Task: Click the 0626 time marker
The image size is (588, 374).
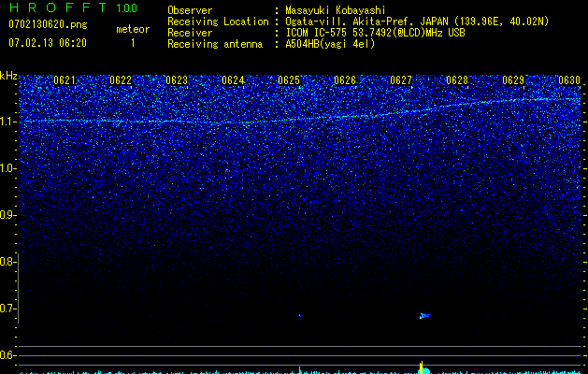Action: click(345, 80)
